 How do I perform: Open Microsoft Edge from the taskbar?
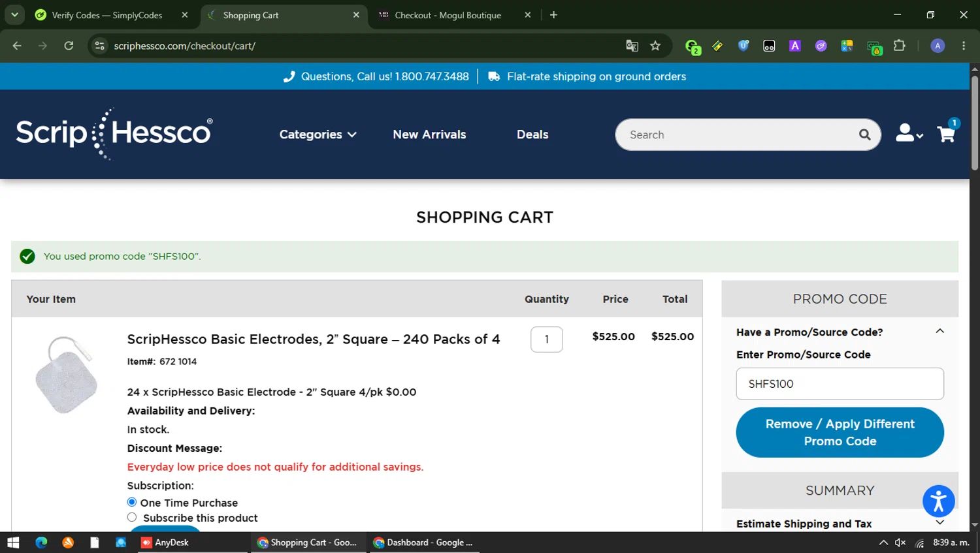tap(41, 543)
